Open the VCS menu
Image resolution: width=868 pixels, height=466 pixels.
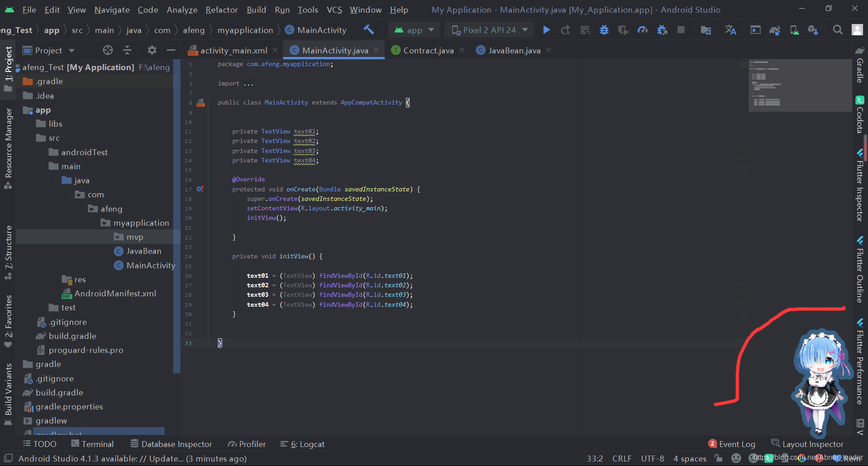pos(334,10)
